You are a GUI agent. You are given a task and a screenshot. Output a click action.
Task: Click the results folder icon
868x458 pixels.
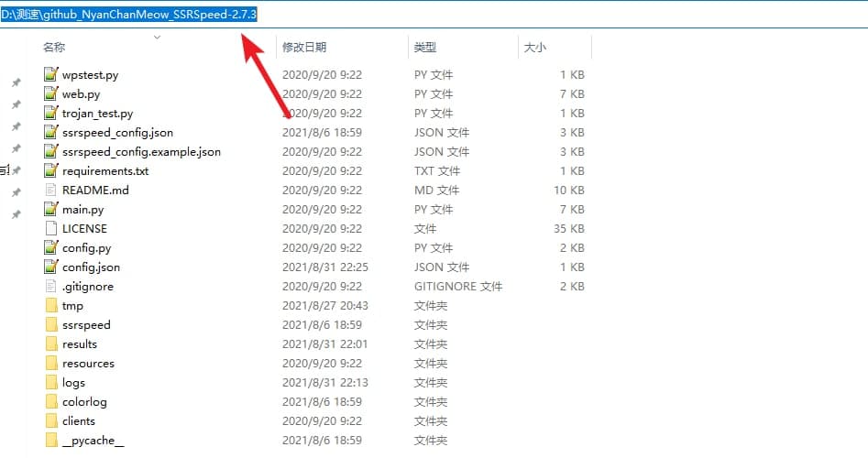point(51,344)
